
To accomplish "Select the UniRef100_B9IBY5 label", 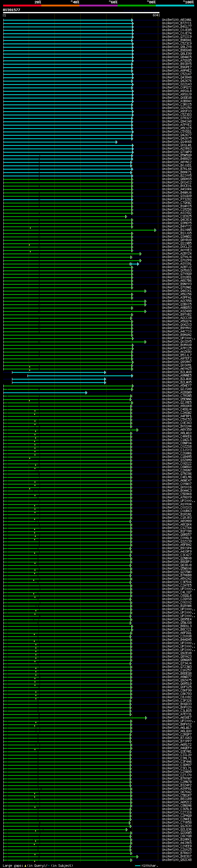I will pyautogui.click(x=177, y=64).
